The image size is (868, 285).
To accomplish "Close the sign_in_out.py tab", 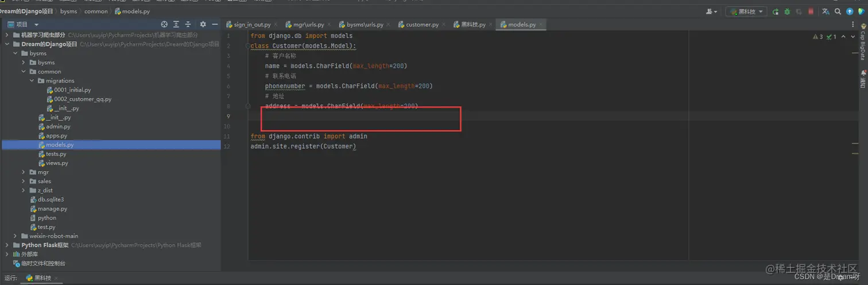I will [276, 25].
